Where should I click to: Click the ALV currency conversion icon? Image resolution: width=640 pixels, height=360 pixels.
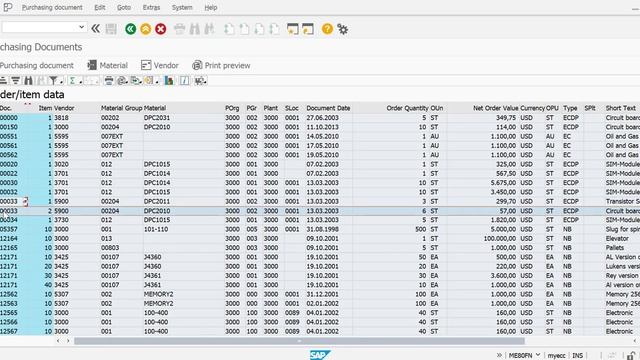coord(199,80)
